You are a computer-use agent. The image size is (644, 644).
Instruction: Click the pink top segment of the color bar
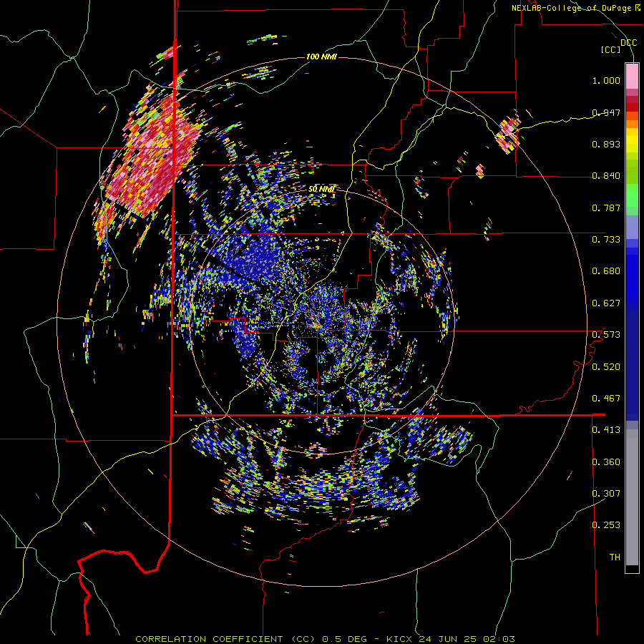632,76
